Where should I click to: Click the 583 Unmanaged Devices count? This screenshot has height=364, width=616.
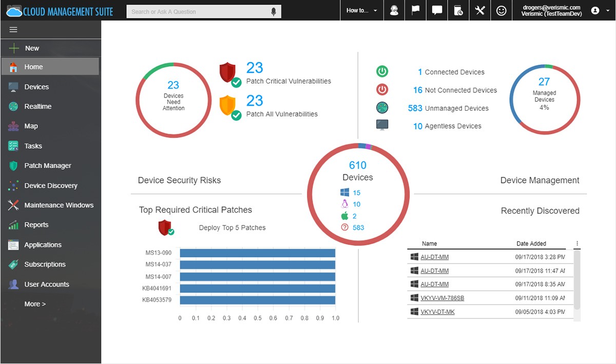[415, 108]
